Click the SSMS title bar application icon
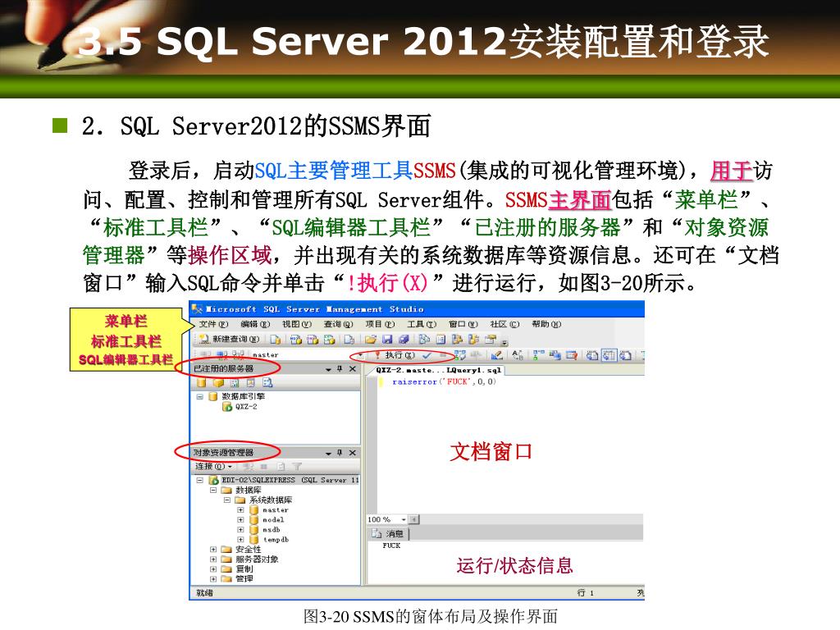Image resolution: width=840 pixels, height=630 pixels. pyautogui.click(x=197, y=309)
